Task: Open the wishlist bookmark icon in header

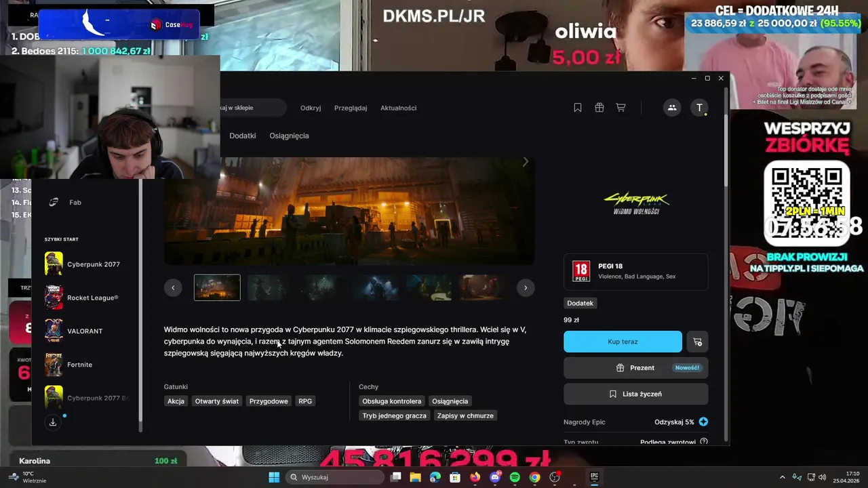Action: [x=578, y=108]
